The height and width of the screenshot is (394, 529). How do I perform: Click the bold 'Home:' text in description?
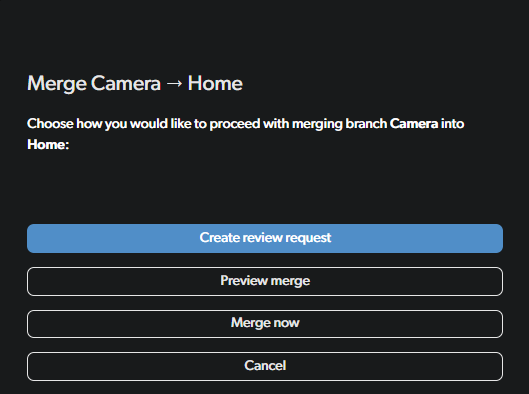click(48, 144)
